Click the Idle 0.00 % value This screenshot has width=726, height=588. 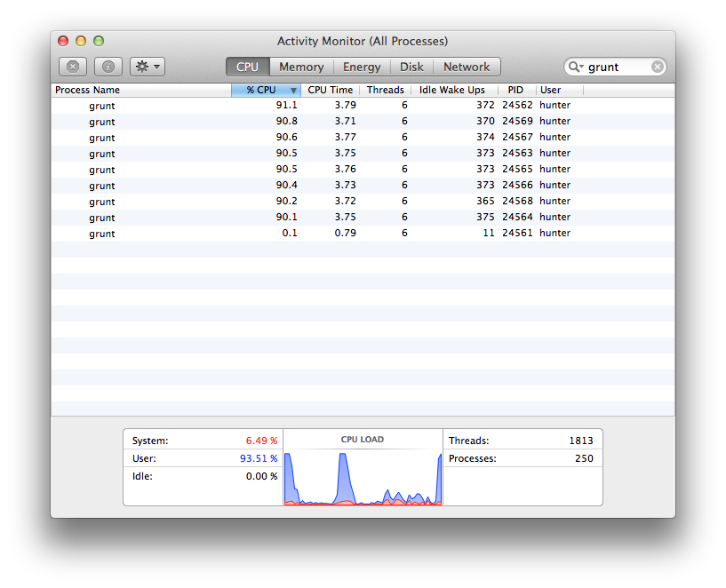click(x=261, y=476)
